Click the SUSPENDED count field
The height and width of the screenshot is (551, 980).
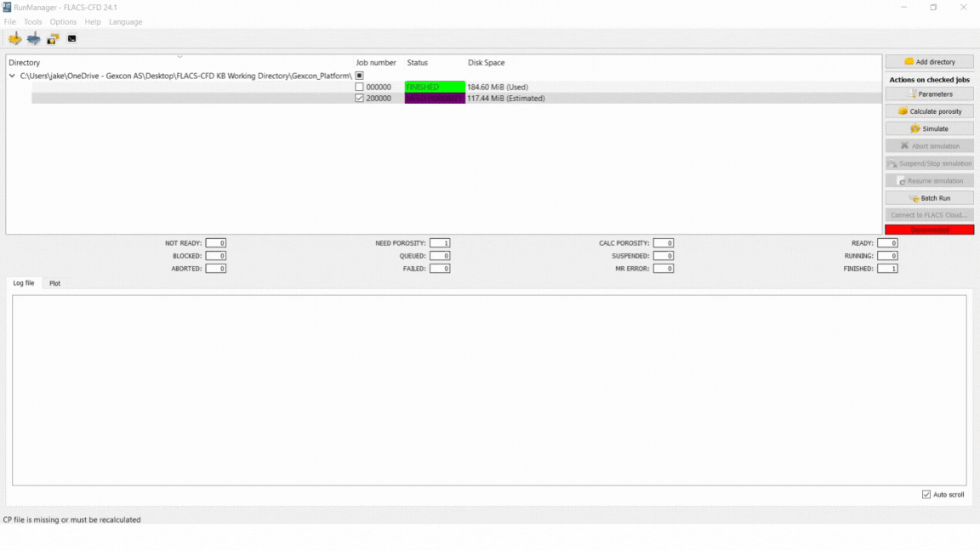pyautogui.click(x=664, y=255)
